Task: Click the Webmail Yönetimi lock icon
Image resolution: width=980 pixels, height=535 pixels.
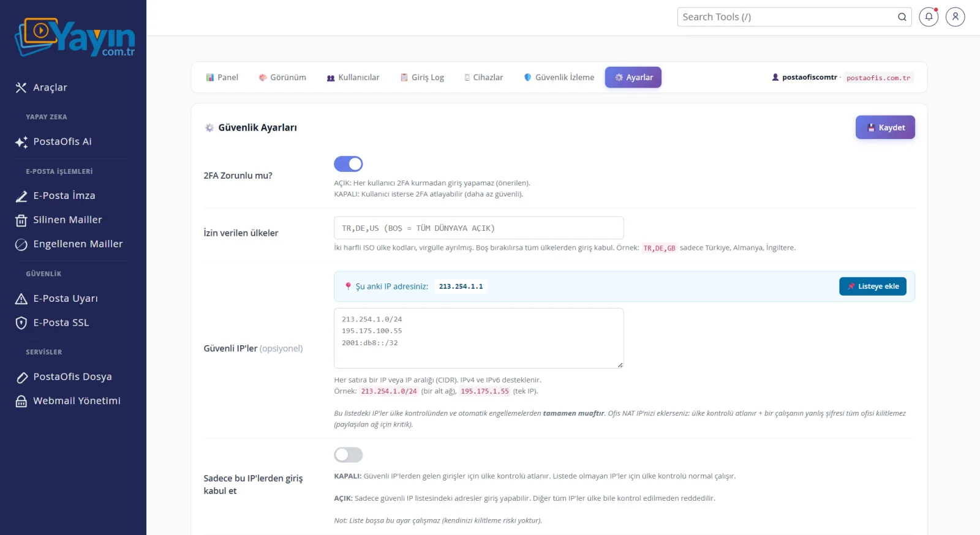Action: coord(21,401)
